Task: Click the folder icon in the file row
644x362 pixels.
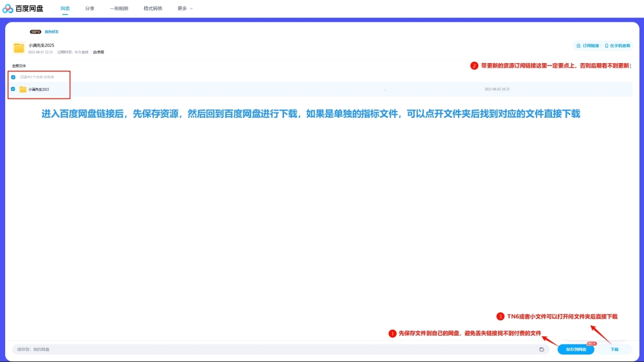Action: [x=23, y=89]
